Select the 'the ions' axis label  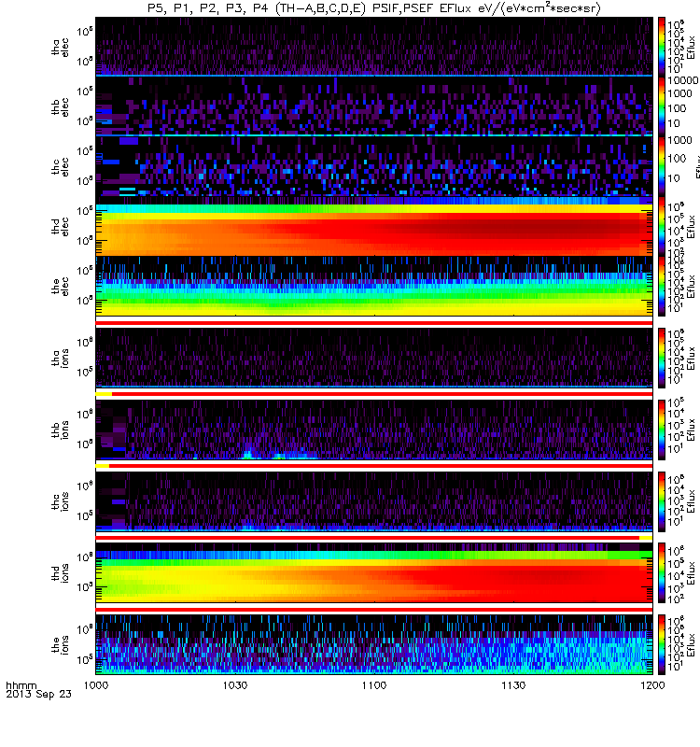[61, 644]
